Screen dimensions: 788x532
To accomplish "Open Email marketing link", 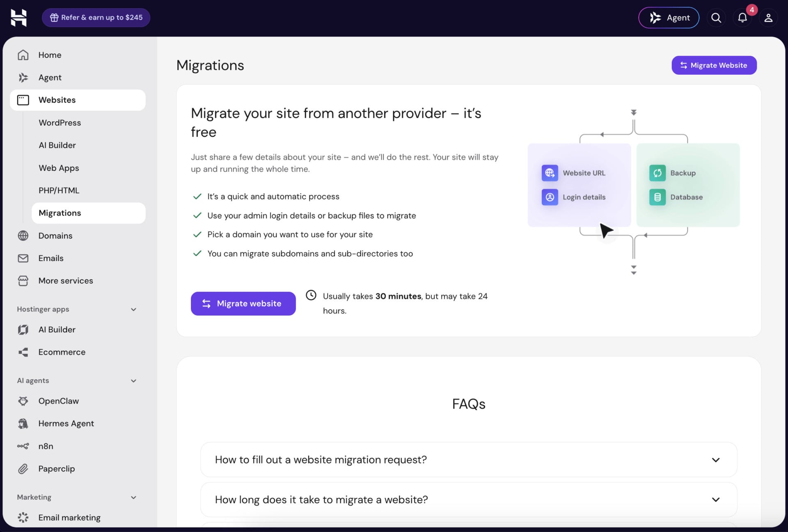I will click(78, 518).
